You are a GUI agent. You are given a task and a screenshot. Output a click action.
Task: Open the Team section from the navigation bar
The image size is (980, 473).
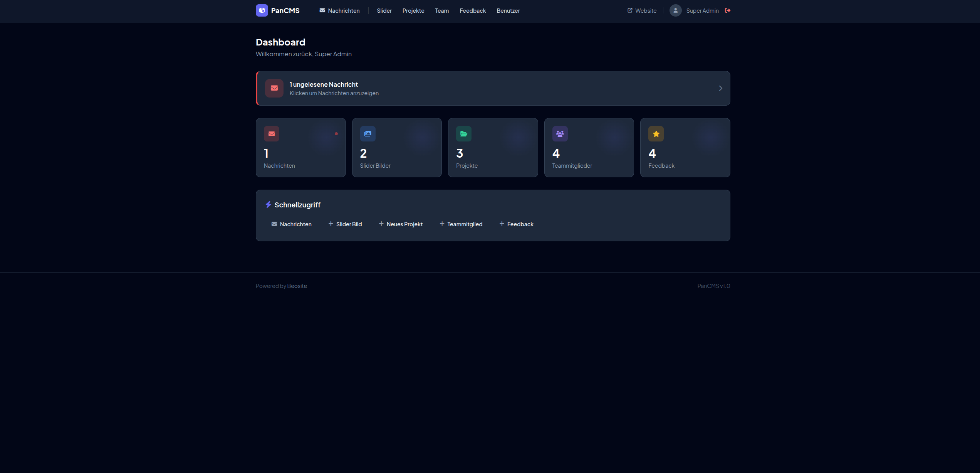(x=442, y=10)
